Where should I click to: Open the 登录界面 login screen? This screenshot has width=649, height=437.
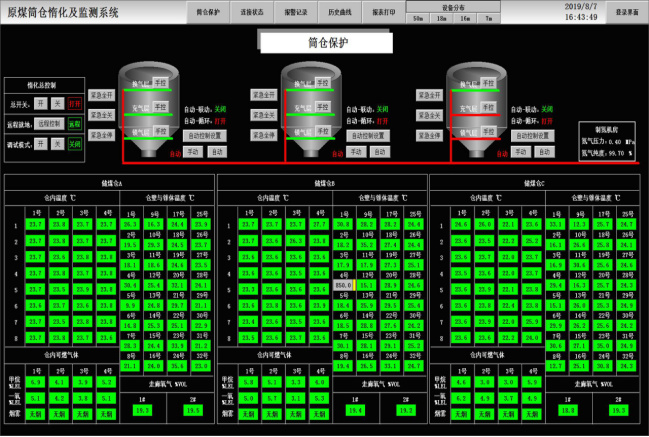coord(626,12)
